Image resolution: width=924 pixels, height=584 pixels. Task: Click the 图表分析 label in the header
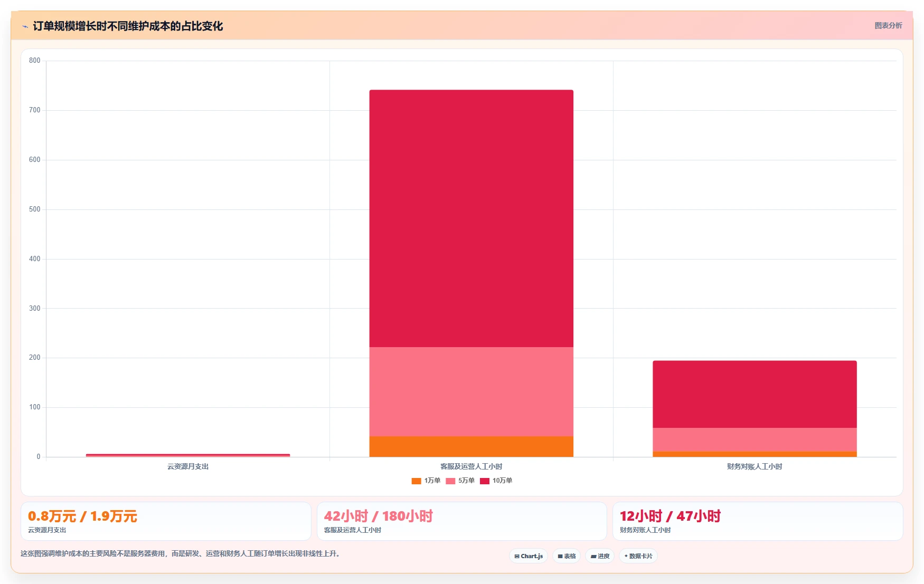888,25
